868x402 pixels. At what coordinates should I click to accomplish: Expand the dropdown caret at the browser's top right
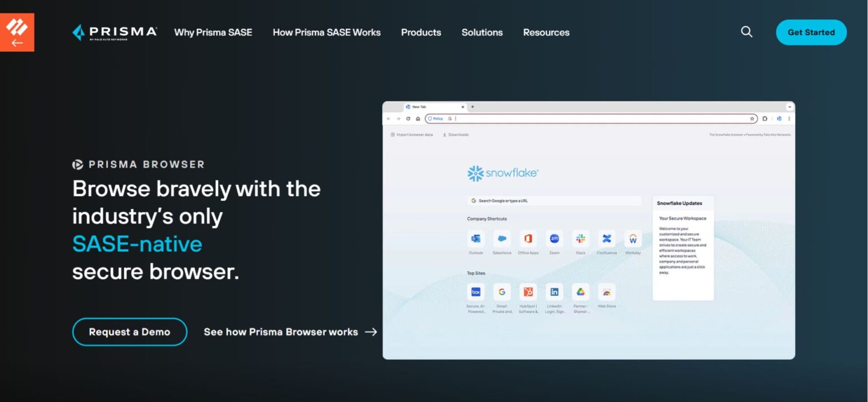pyautogui.click(x=789, y=106)
